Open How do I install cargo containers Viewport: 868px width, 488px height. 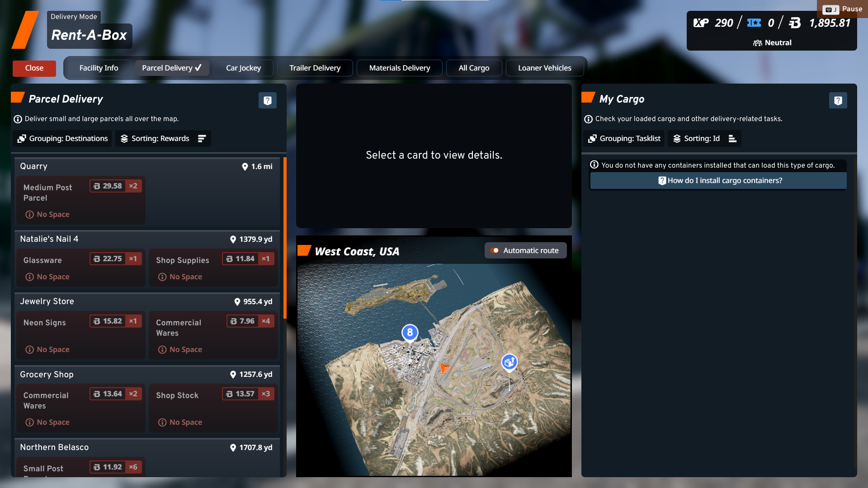[718, 181]
